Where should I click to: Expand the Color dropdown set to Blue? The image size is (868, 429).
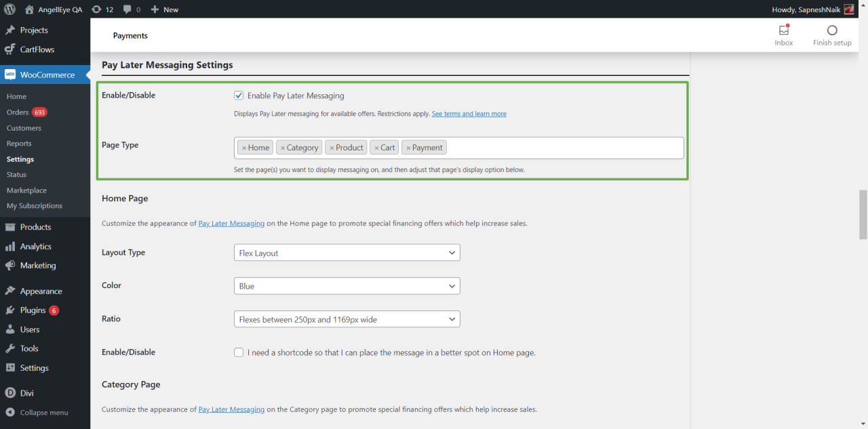347,286
